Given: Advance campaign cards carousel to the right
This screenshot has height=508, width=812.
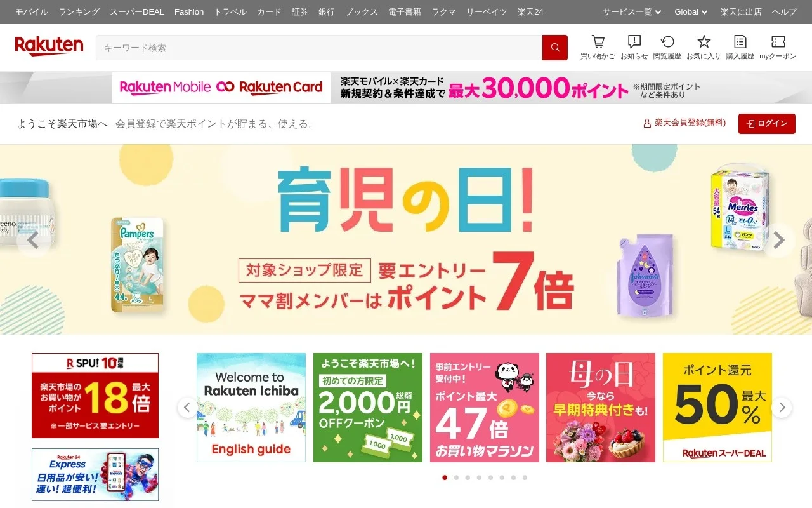Looking at the screenshot, I should tap(782, 408).
